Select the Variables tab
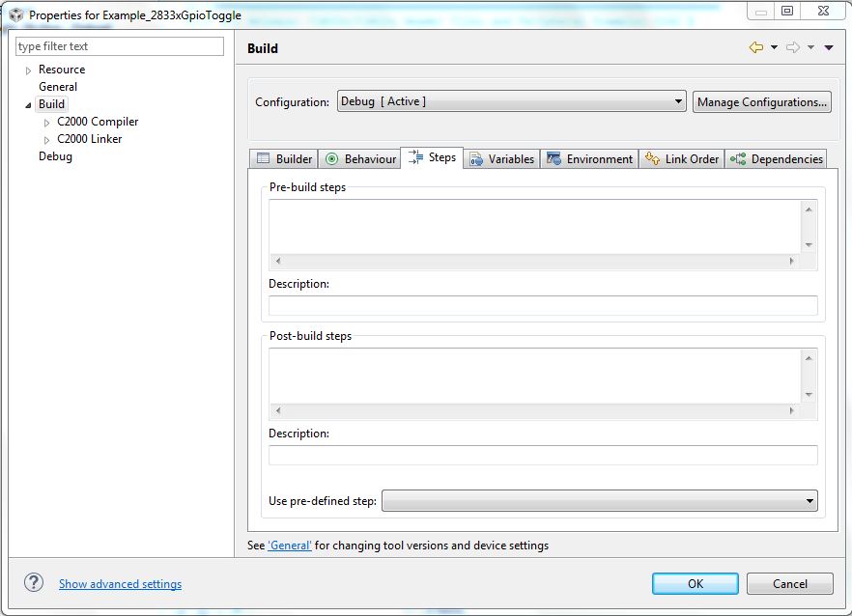852x616 pixels. [501, 159]
